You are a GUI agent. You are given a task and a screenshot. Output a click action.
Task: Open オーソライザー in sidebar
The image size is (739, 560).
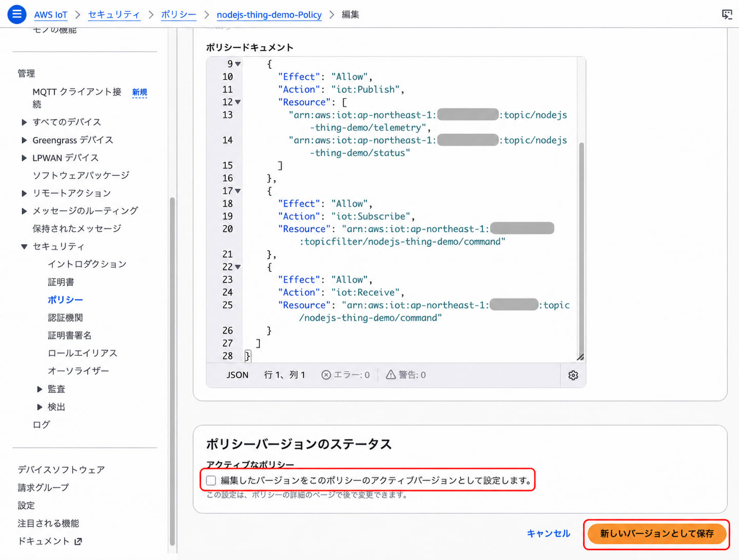pos(78,371)
